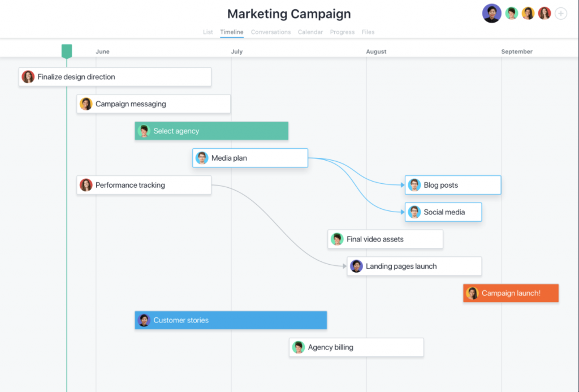The image size is (579, 392).
Task: Go to the Progress tab
Action: pos(342,32)
